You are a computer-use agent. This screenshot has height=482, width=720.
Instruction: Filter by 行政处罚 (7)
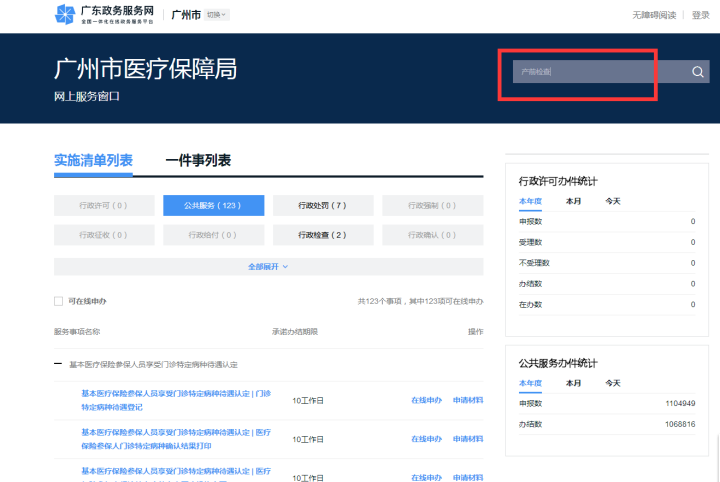coord(322,205)
